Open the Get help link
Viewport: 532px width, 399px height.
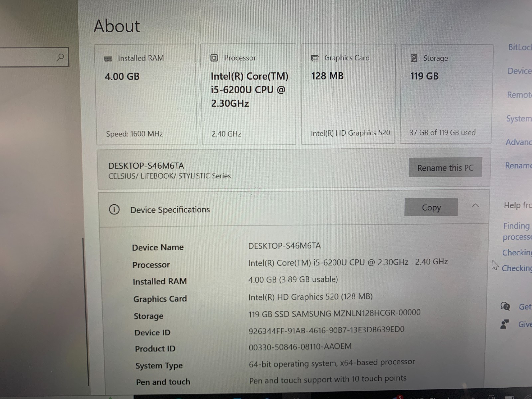[x=525, y=307]
